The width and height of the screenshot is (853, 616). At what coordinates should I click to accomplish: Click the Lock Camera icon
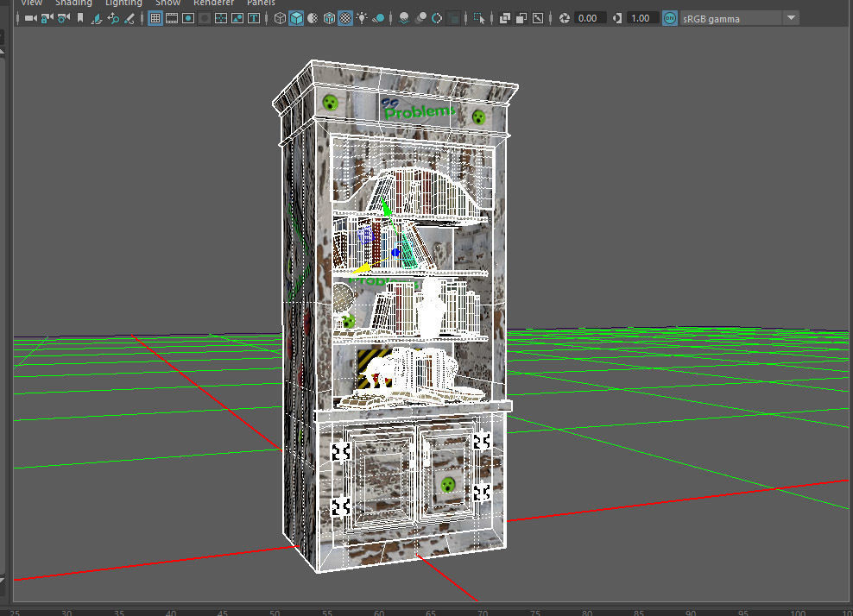tap(46, 18)
